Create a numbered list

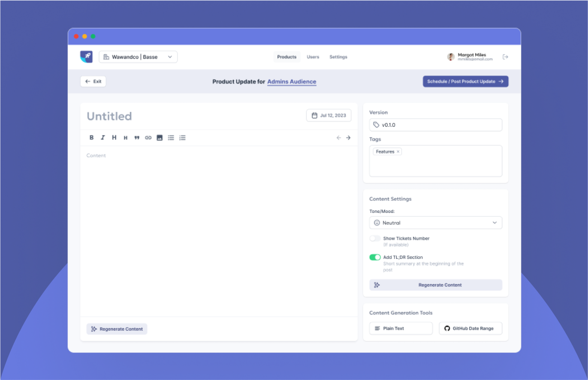tap(182, 138)
